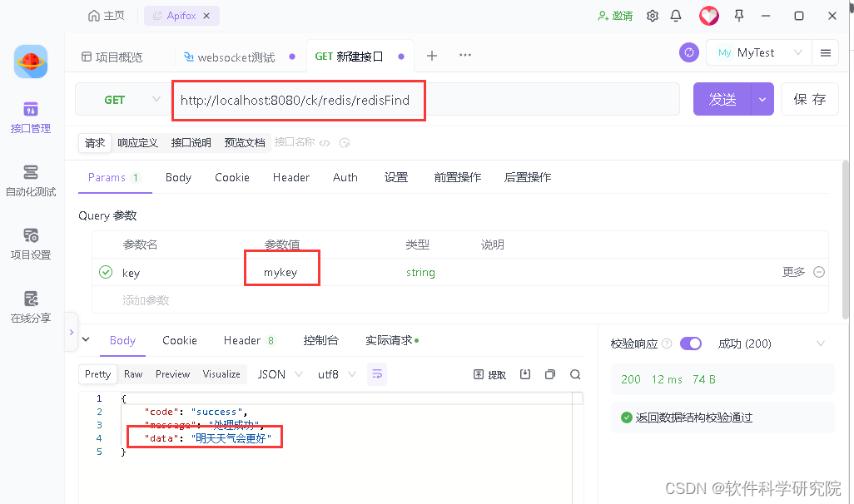The image size is (854, 504).
Task: Open tab options ellipsis menu
Action: tap(465, 55)
